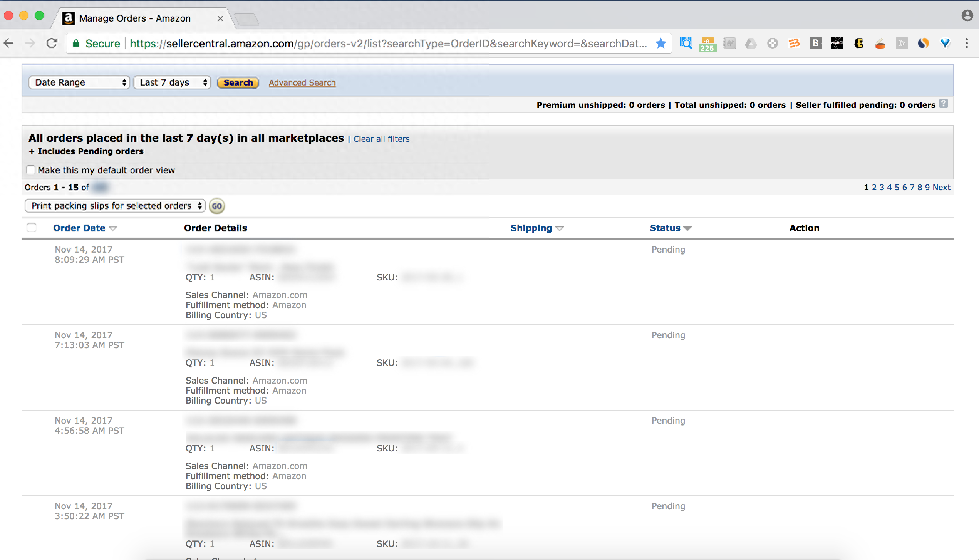Click the camel notebook extension icon
This screenshot has height=560, width=979.
coord(729,44)
